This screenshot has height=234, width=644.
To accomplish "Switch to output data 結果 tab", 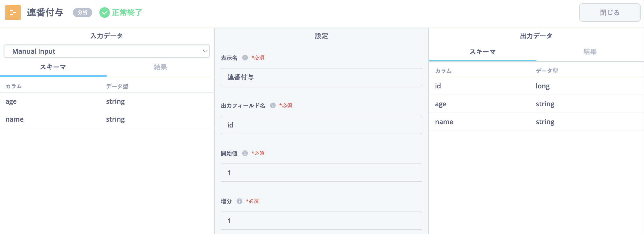I will point(590,52).
